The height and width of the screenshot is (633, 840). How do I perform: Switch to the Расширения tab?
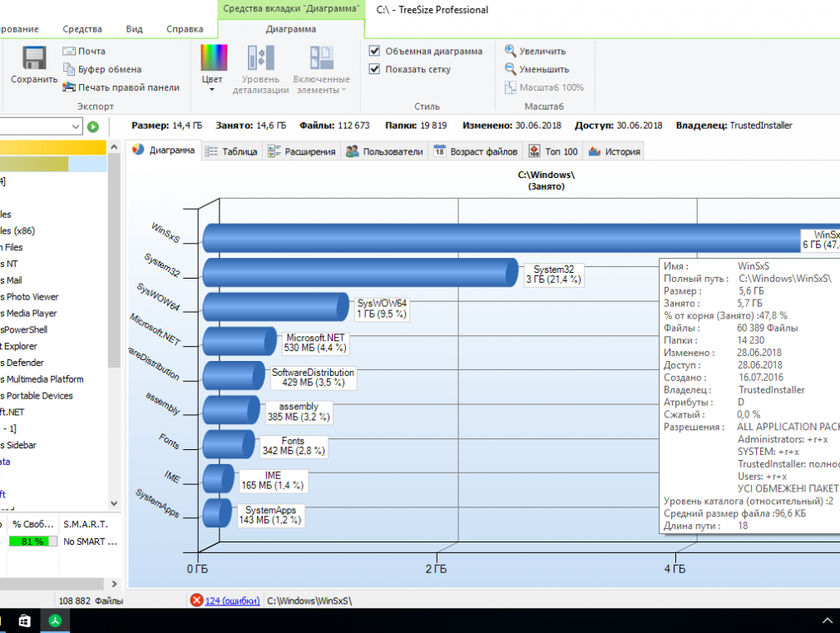click(x=302, y=151)
